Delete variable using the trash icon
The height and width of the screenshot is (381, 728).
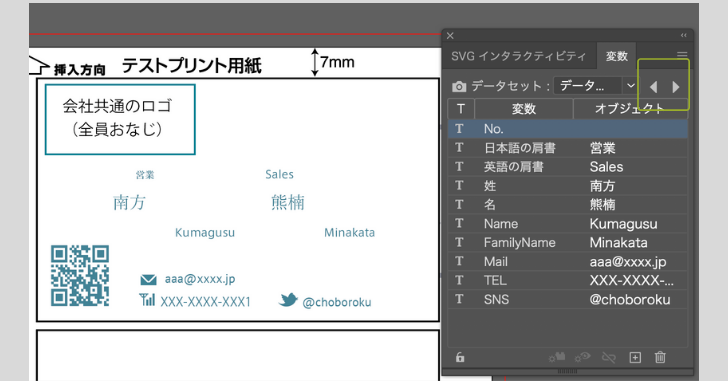click(x=660, y=357)
